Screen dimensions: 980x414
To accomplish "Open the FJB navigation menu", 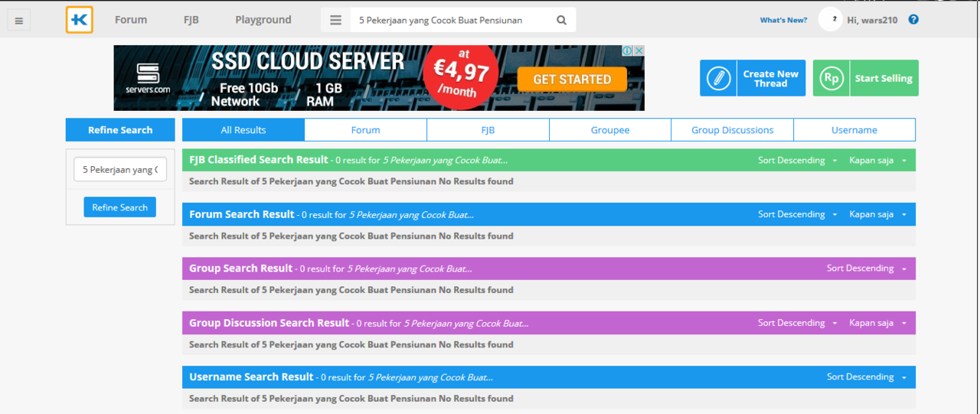I will pyautogui.click(x=191, y=20).
